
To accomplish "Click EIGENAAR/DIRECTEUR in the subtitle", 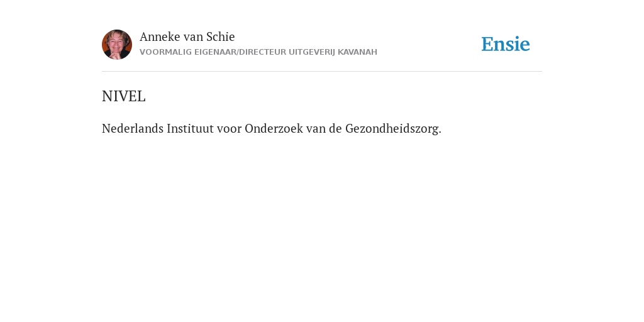I will click(x=240, y=52).
